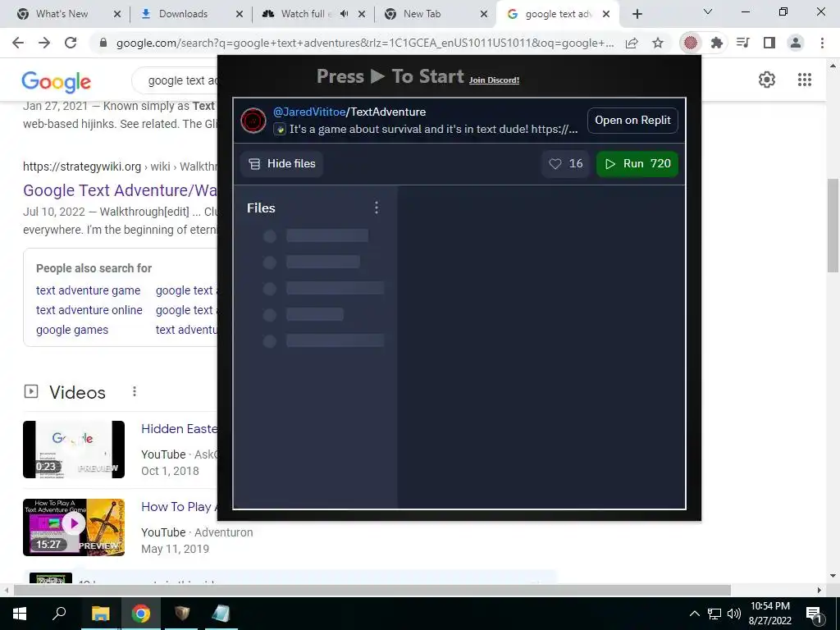This screenshot has width=840, height=630.
Task: Open the Chrome profile avatar
Action: click(x=796, y=43)
